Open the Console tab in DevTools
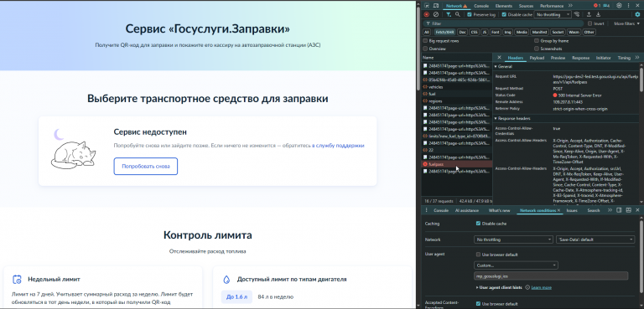The image size is (644, 309). tap(481, 6)
